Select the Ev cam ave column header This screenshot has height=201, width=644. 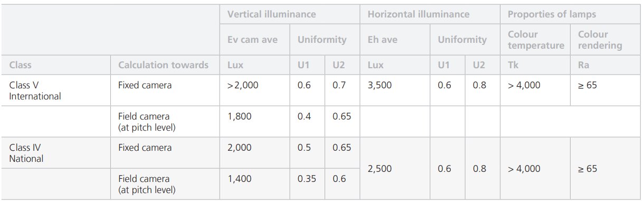tap(252, 40)
